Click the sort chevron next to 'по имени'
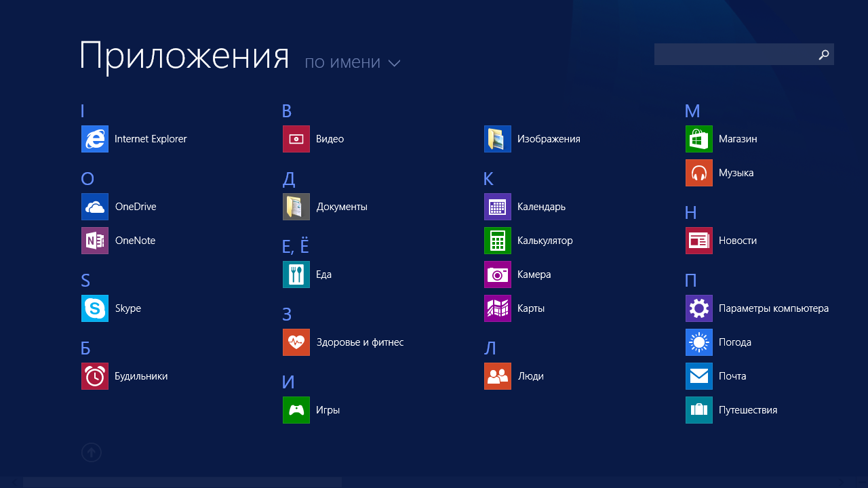Viewport: 868px width, 488px height. (x=394, y=63)
